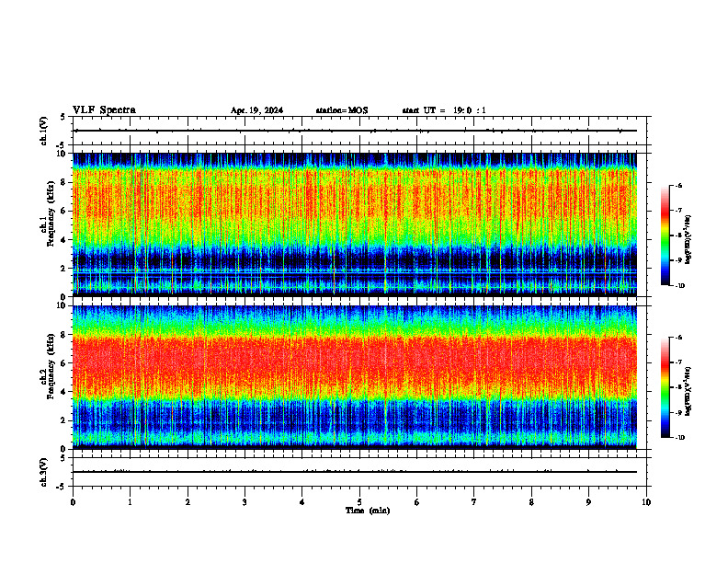
Task: Click the "Time (min)" axis label
Action: point(368,511)
